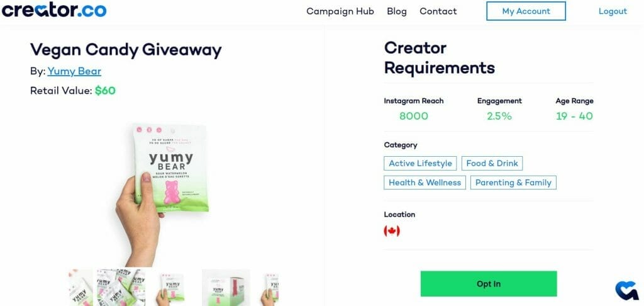This screenshot has height=306, width=644.
Task: Click the My Account button
Action: click(x=526, y=11)
